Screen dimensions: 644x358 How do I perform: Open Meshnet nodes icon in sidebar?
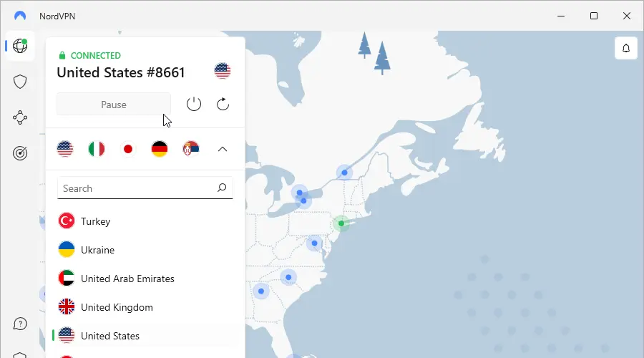point(20,117)
